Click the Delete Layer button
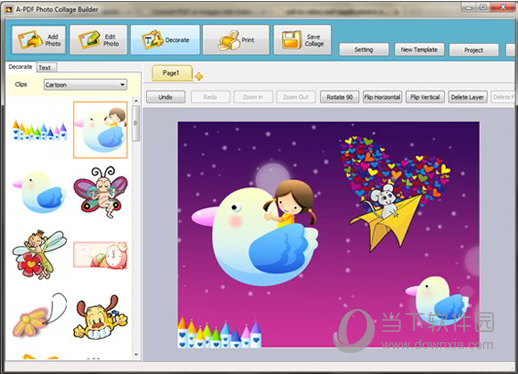This screenshot has width=518, height=374. tap(467, 97)
